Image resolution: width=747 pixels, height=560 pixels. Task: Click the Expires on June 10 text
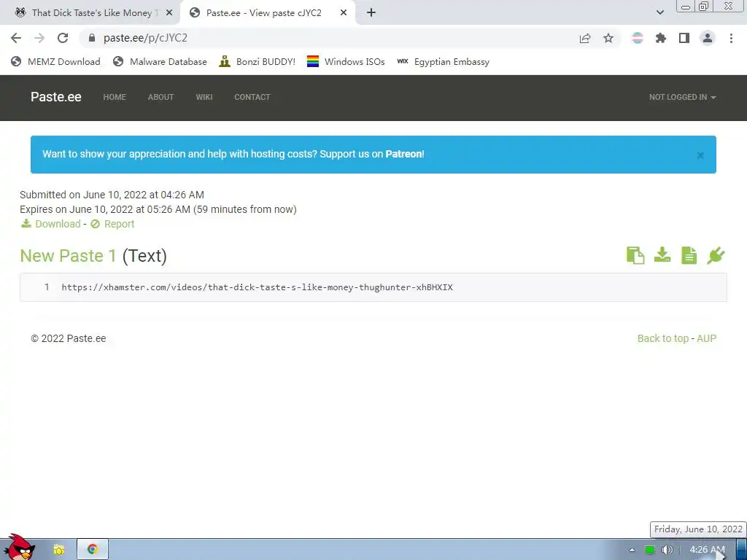(158, 209)
